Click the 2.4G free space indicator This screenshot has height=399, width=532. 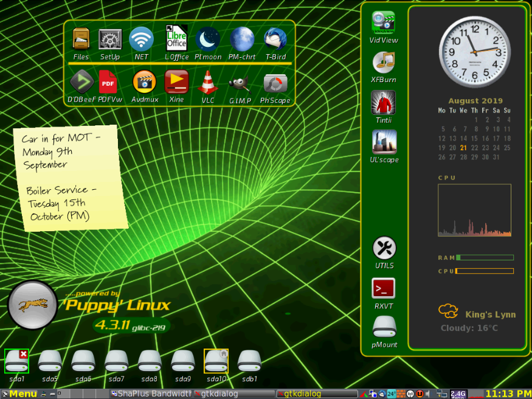pyautogui.click(x=458, y=394)
